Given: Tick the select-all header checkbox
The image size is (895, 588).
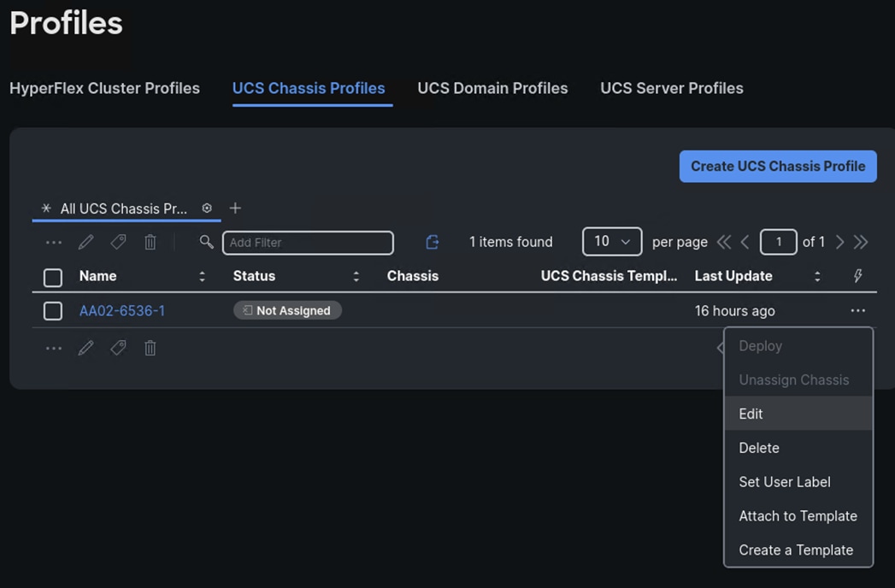Looking at the screenshot, I should [52, 278].
